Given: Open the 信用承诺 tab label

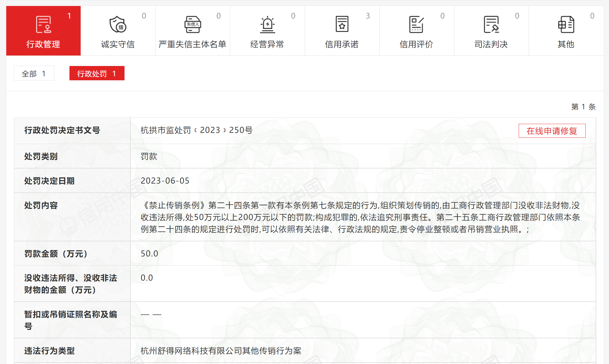Looking at the screenshot, I should [x=342, y=44].
